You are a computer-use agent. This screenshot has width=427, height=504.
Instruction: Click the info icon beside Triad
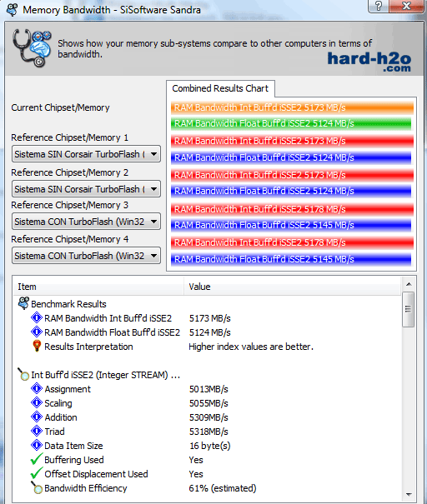pos(37,431)
